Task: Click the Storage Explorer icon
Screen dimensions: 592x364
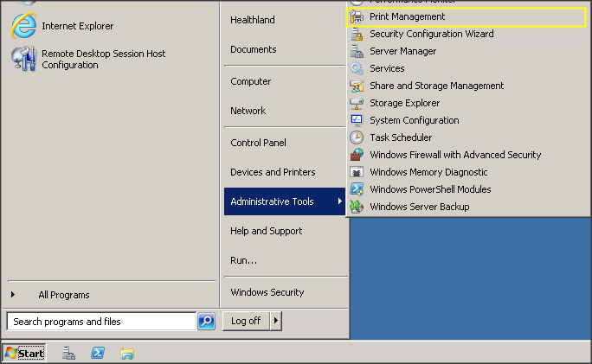Action: click(x=357, y=103)
